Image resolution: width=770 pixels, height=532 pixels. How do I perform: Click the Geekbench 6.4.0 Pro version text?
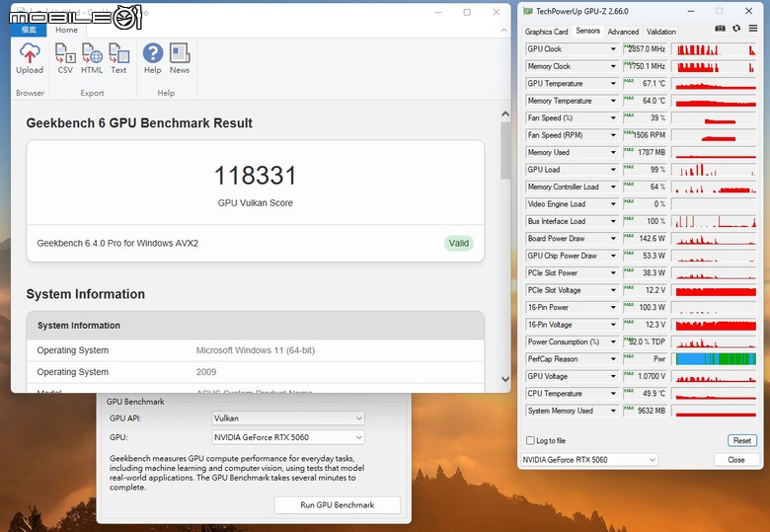117,243
